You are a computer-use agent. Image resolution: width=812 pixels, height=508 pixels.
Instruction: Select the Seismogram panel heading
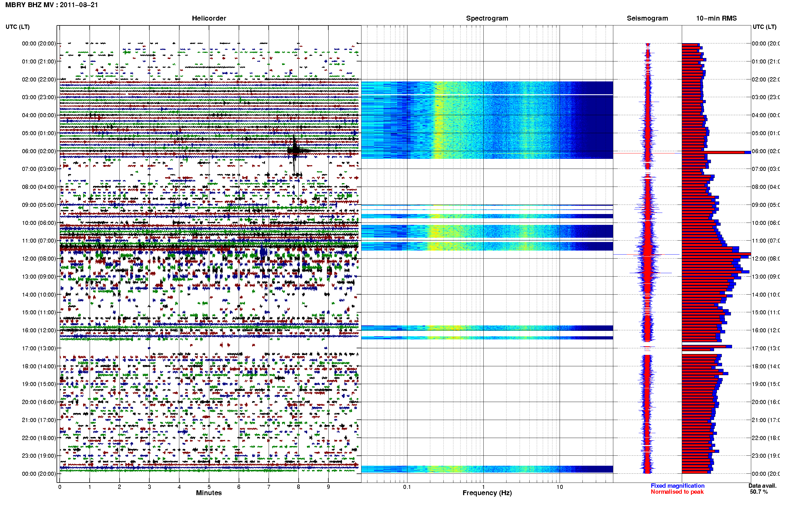pos(647,19)
